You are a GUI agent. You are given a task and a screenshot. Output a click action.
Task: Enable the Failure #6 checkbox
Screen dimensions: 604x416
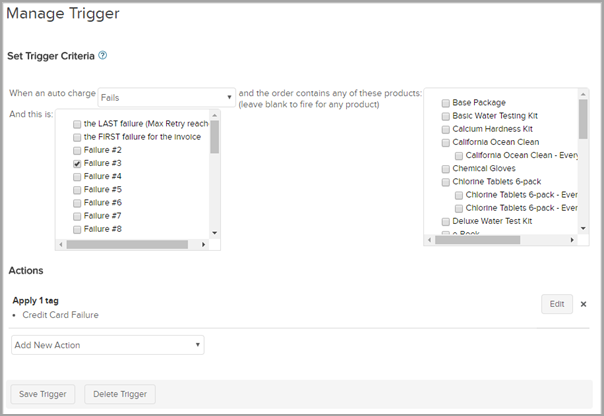tap(77, 203)
